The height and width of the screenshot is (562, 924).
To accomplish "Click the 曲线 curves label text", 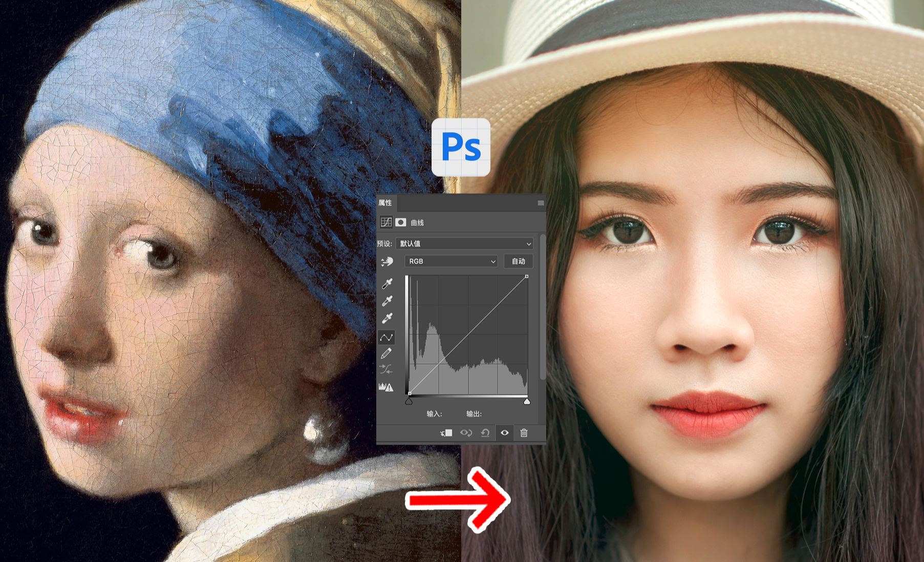I will [417, 223].
